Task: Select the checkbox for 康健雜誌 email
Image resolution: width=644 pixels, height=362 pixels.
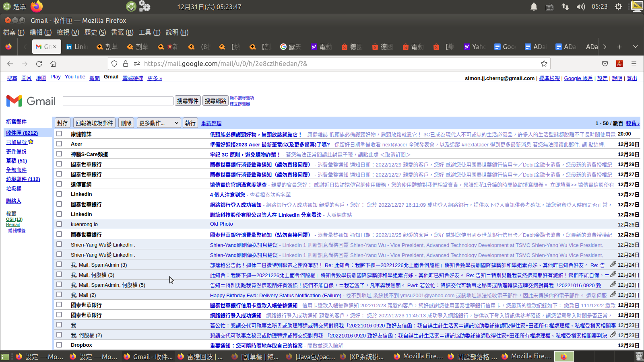Action: click(x=59, y=134)
